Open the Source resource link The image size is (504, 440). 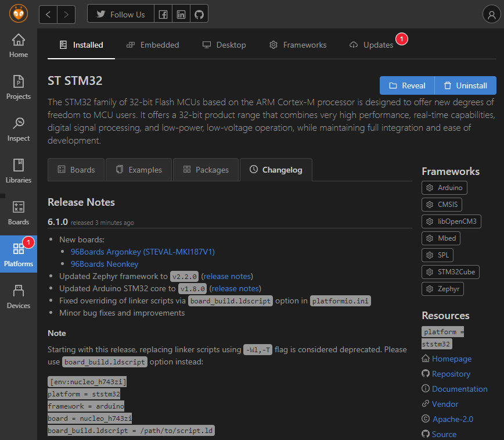pos(444,434)
